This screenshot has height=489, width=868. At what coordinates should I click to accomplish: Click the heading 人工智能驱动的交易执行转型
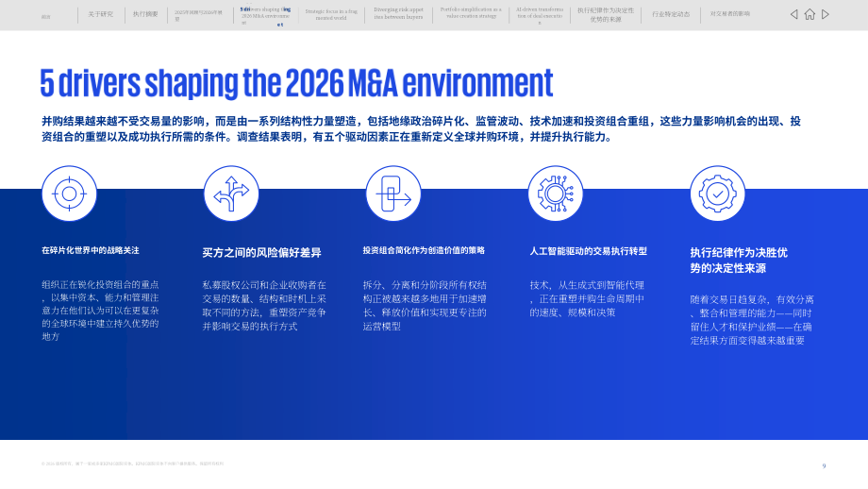tap(589, 251)
